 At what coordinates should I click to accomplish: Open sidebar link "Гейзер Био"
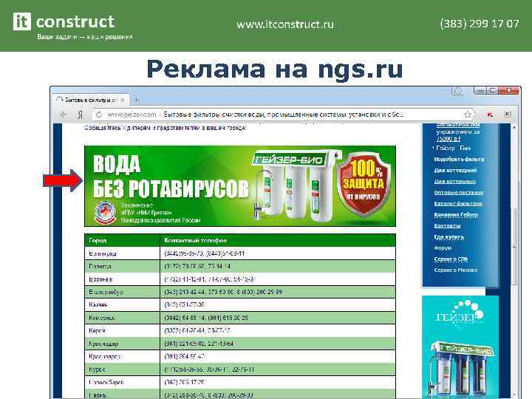pyautogui.click(x=453, y=148)
